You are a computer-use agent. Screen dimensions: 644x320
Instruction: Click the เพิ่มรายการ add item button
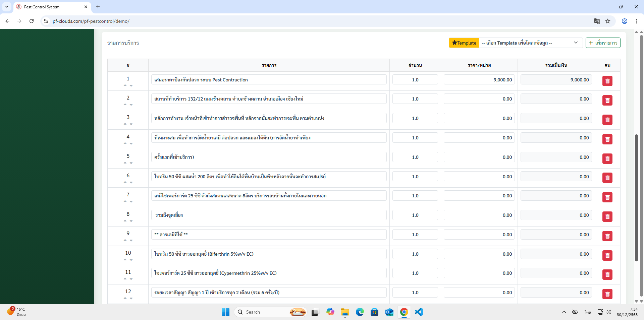603,43
